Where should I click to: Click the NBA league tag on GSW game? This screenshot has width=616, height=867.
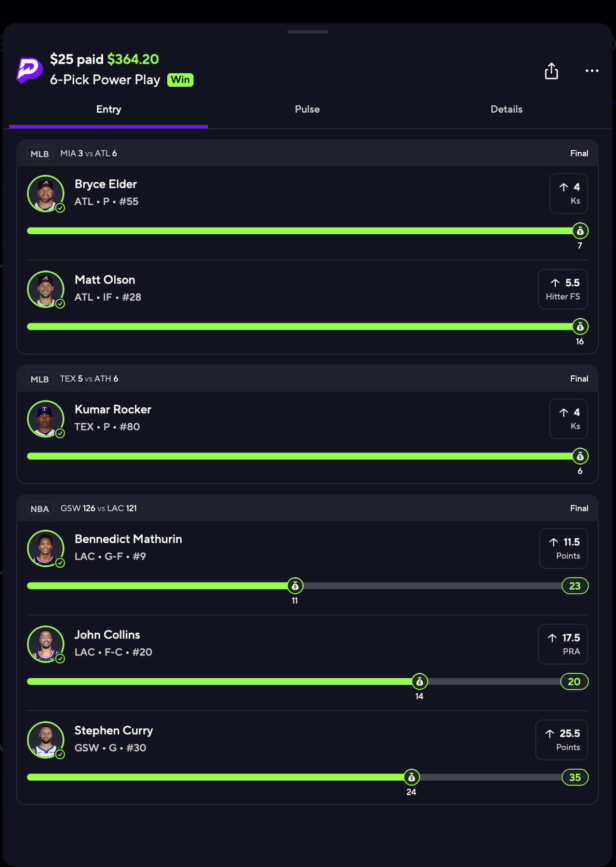[x=40, y=509]
